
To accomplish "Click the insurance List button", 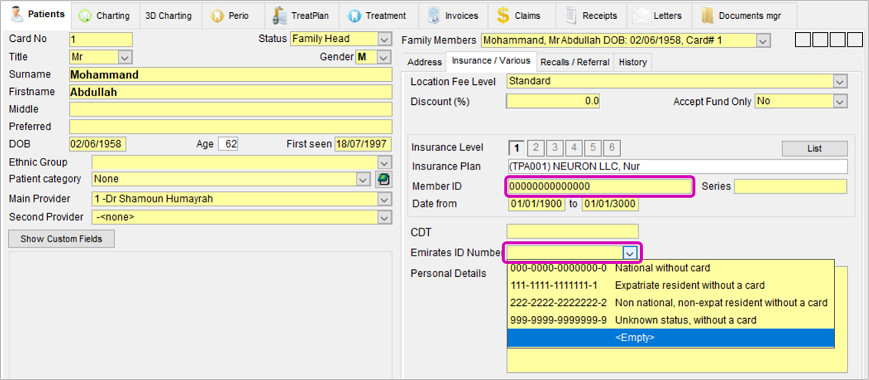I will pyautogui.click(x=815, y=148).
